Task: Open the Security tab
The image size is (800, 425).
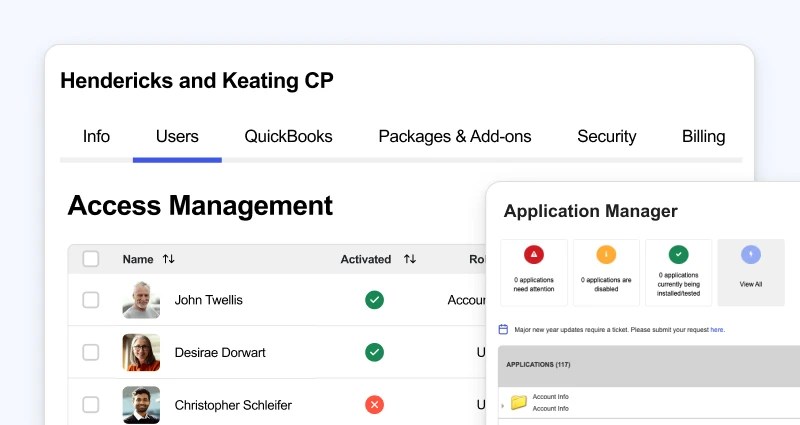Action: (607, 136)
